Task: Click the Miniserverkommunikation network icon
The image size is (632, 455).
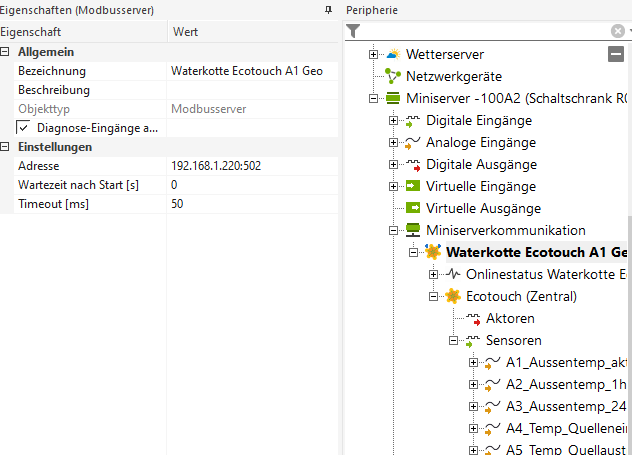Action: pos(413,230)
